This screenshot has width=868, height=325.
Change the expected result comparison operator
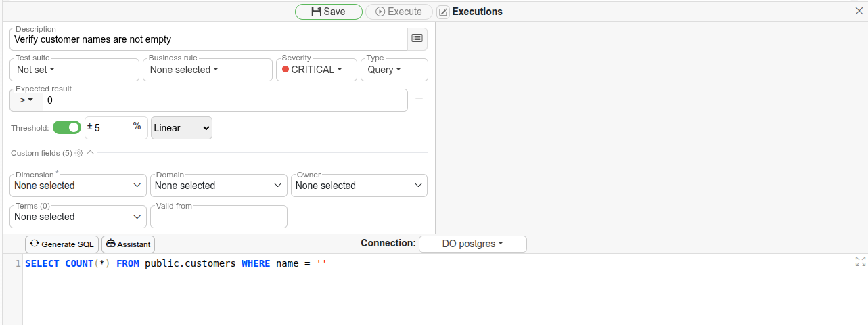[26, 100]
